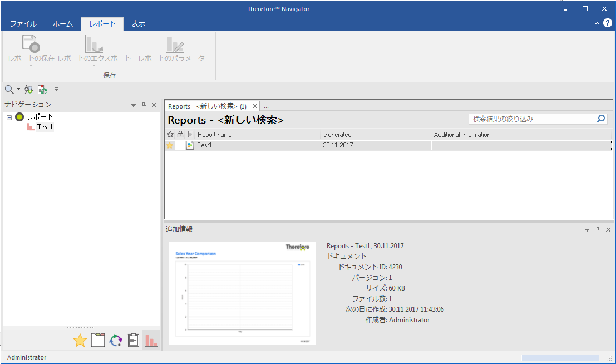Viewport: 616px width, 364px height.
Task: Open the ファイル menu tab
Action: [23, 24]
